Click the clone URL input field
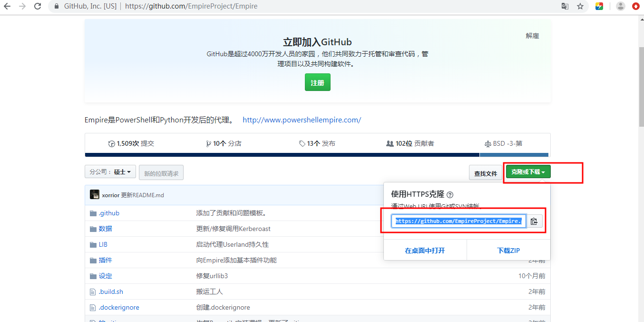The width and height of the screenshot is (644, 322). 459,221
